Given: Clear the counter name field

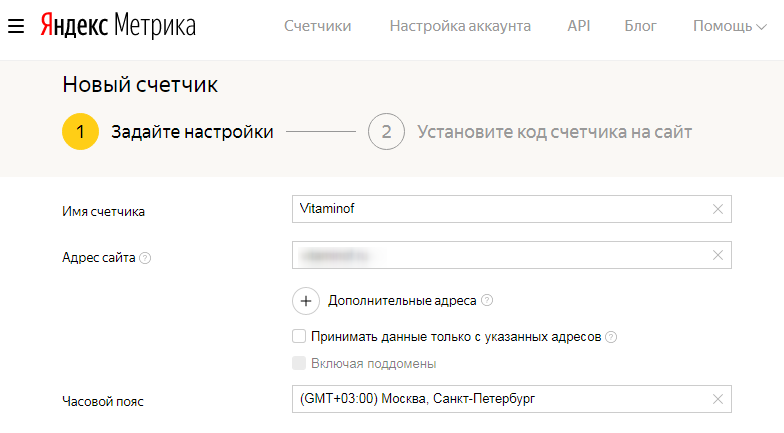Looking at the screenshot, I should click(x=717, y=209).
